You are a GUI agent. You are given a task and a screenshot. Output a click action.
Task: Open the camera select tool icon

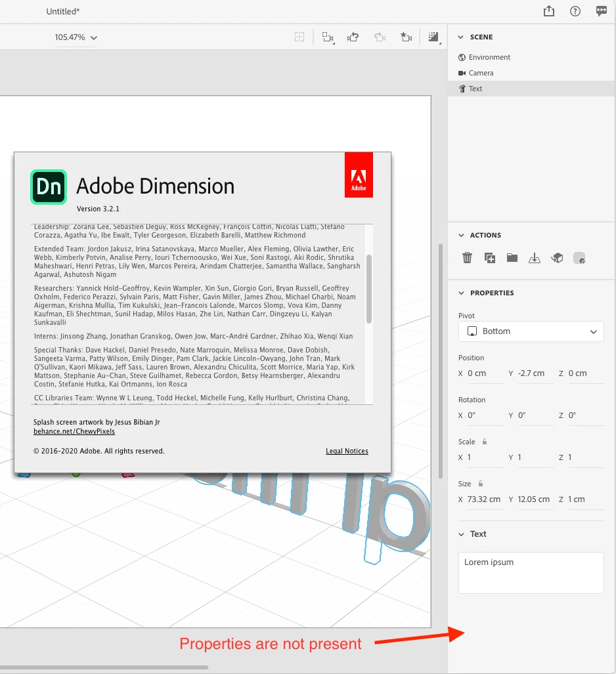(x=328, y=37)
